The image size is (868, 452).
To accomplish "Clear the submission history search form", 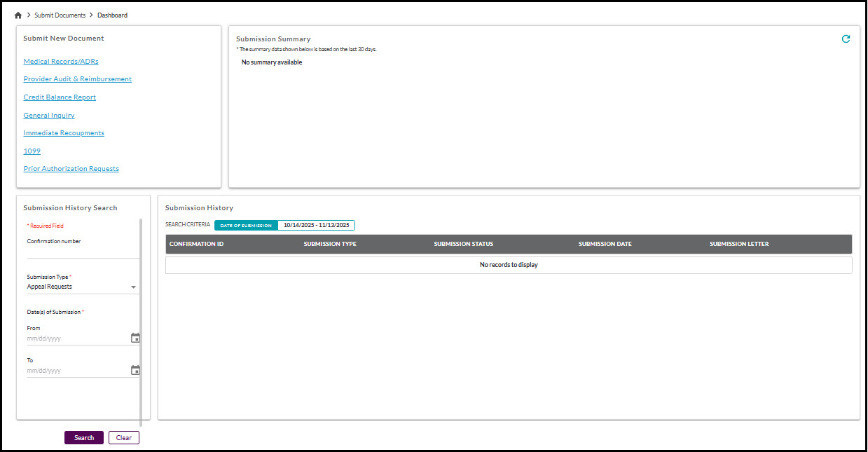I will pyautogui.click(x=123, y=437).
